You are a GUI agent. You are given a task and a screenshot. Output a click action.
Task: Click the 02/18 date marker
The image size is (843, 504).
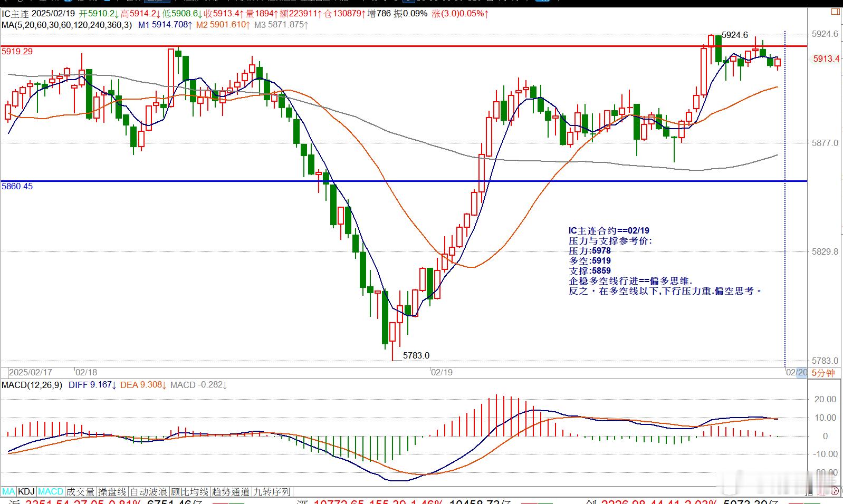point(87,372)
